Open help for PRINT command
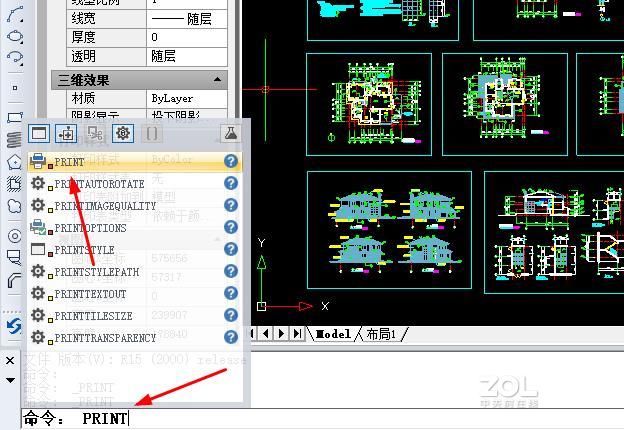The height and width of the screenshot is (430, 624). pos(231,161)
